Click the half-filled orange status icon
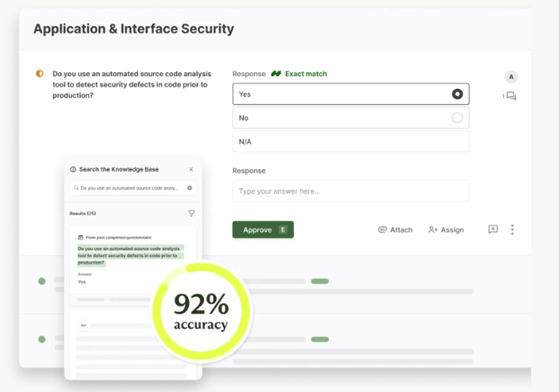The width and height of the screenshot is (559, 392). click(x=40, y=74)
